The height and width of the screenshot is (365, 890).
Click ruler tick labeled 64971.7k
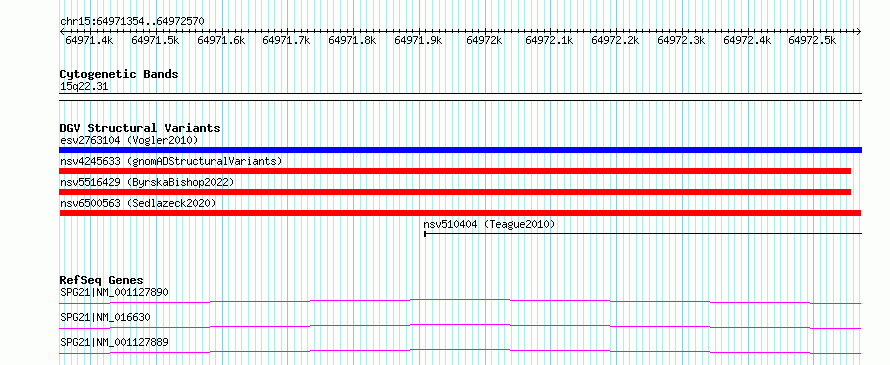coord(286,40)
